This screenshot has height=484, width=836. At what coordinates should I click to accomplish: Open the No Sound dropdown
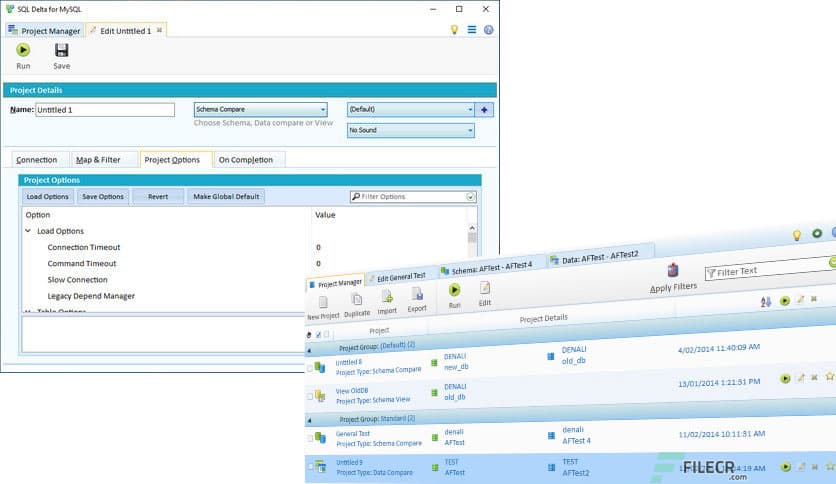(411, 130)
